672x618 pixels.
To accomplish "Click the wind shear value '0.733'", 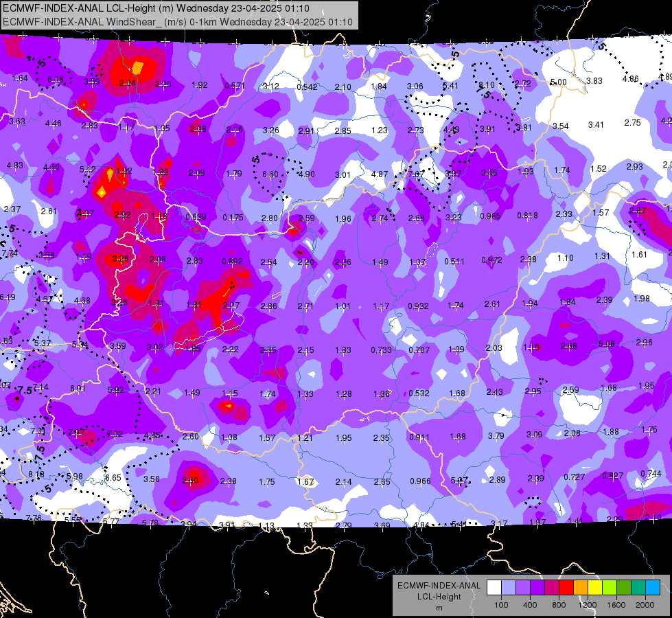I will 382,350.
